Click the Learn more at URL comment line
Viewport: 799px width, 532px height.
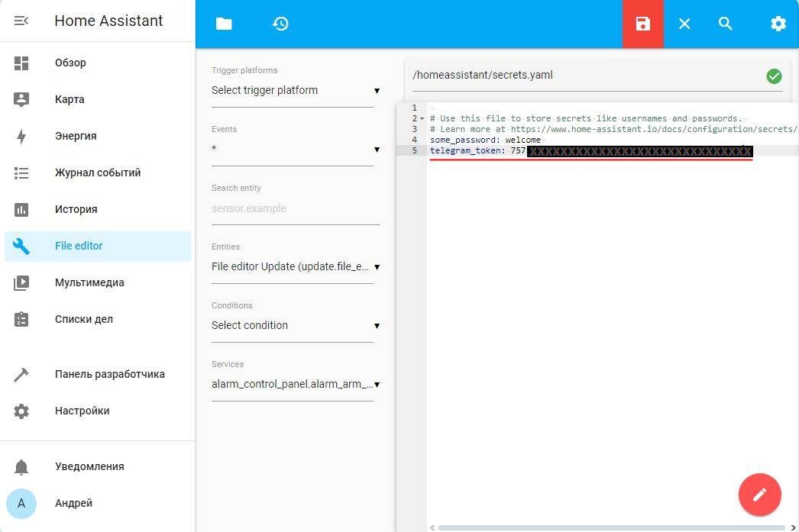tap(613, 129)
